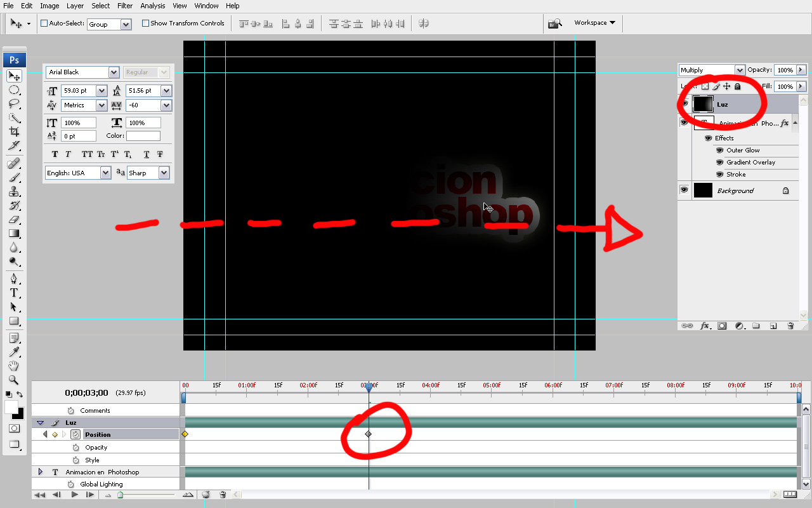Delete keyframe with timeline trash icon
Viewport: 812px width, 508px height.
[223, 495]
